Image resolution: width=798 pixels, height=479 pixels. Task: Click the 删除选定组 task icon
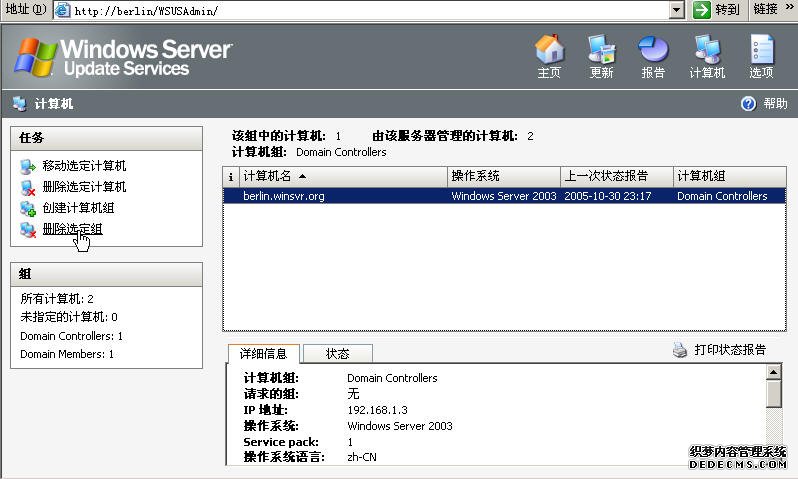pos(27,230)
